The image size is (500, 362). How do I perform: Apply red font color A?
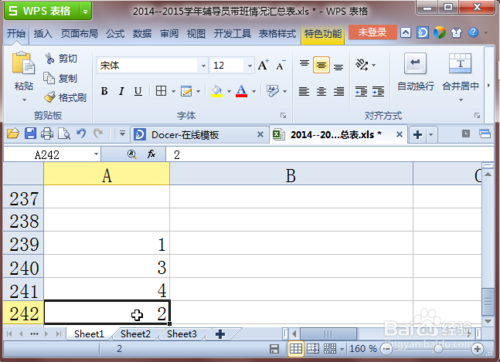[241, 91]
